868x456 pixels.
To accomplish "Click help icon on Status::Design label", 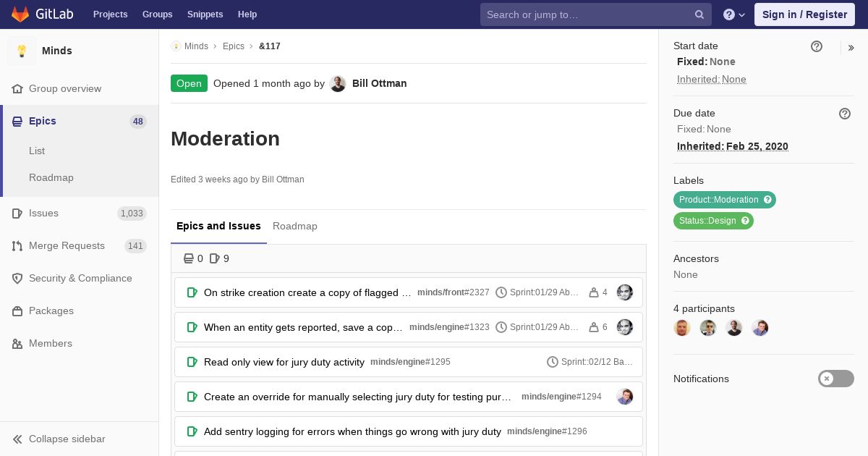I will (x=745, y=221).
